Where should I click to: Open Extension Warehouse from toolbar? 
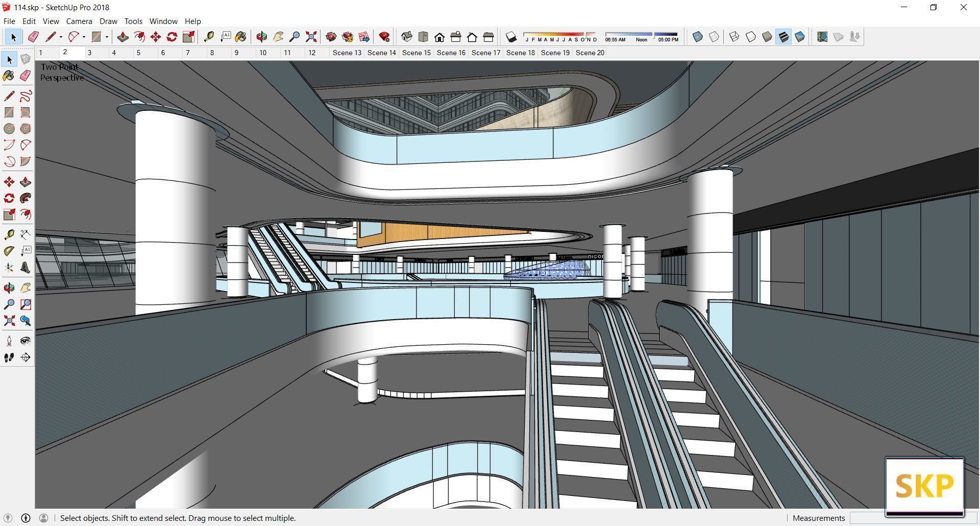[348, 37]
